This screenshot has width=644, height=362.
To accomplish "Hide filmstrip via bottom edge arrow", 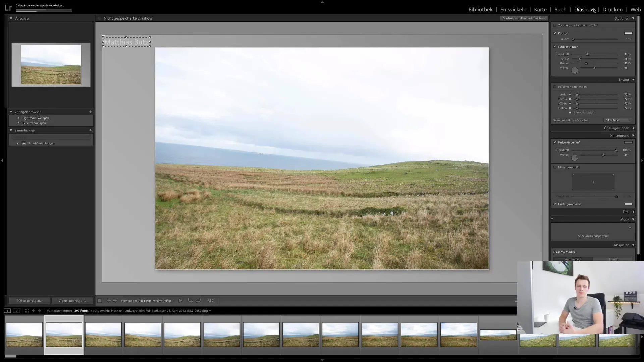I will click(x=322, y=360).
